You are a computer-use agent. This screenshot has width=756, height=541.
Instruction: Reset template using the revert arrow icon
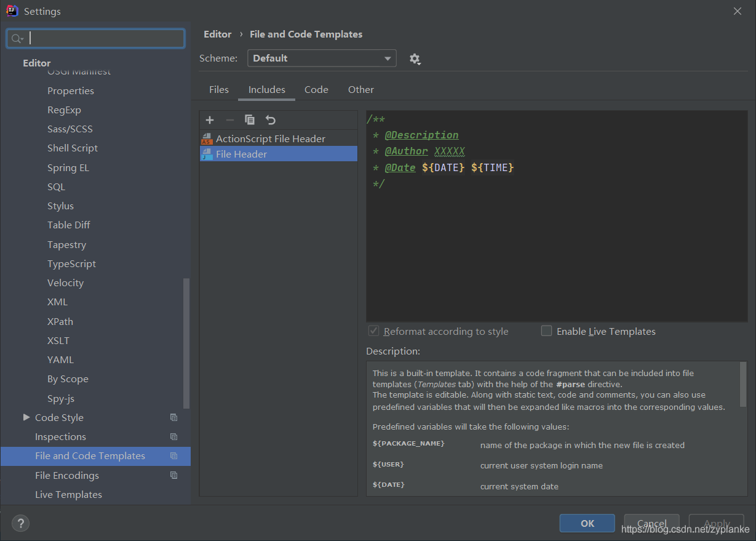[x=271, y=119]
